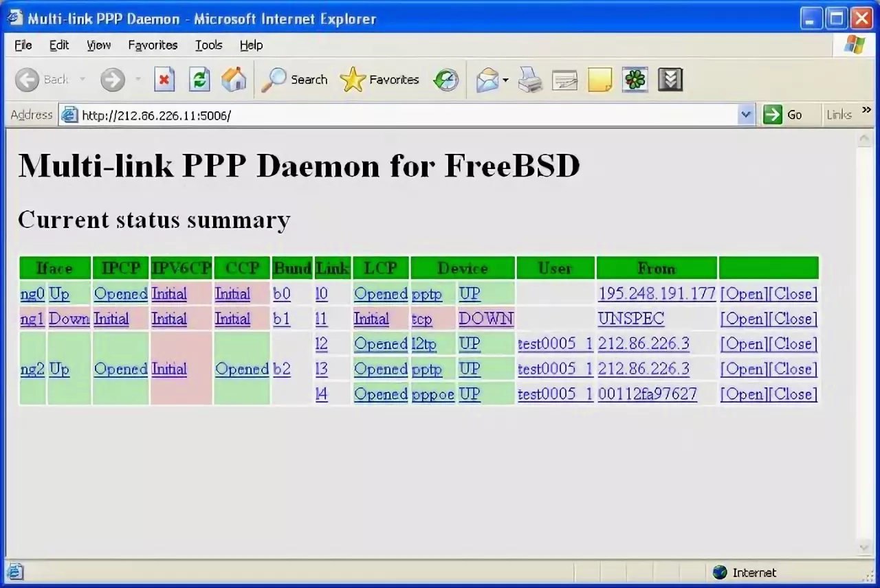Viewport: 880px width, 588px height.
Task: Open the ng2 interface link
Action: point(32,369)
